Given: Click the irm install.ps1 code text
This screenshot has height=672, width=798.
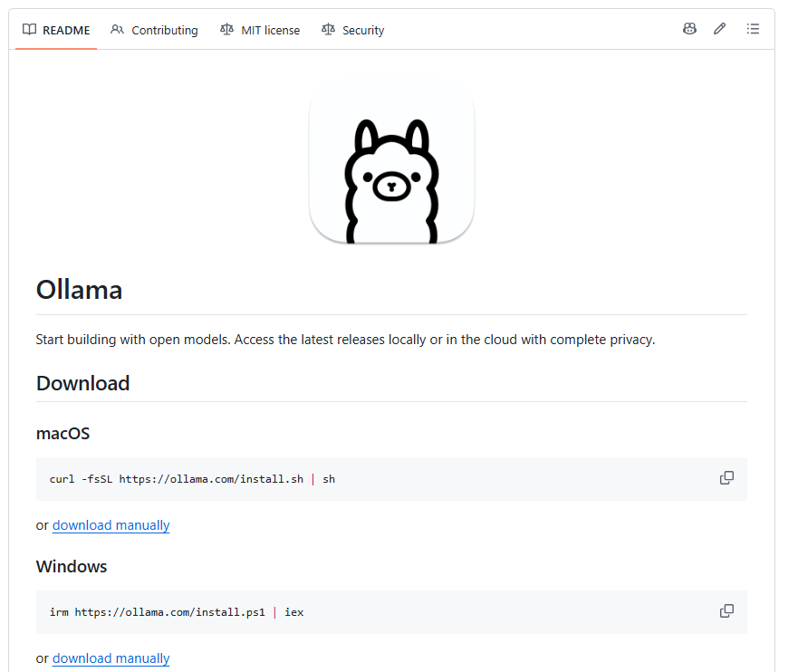Looking at the screenshot, I should pos(177,612).
